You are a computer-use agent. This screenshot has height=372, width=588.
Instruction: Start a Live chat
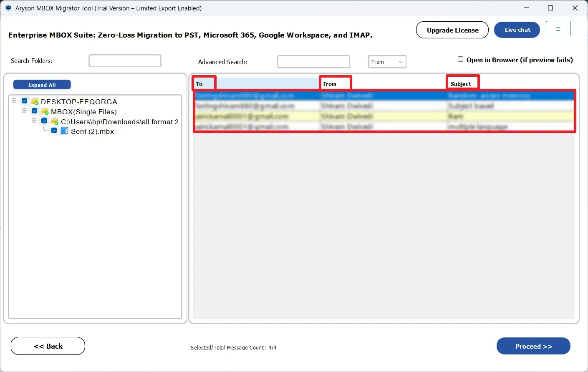coord(517,30)
